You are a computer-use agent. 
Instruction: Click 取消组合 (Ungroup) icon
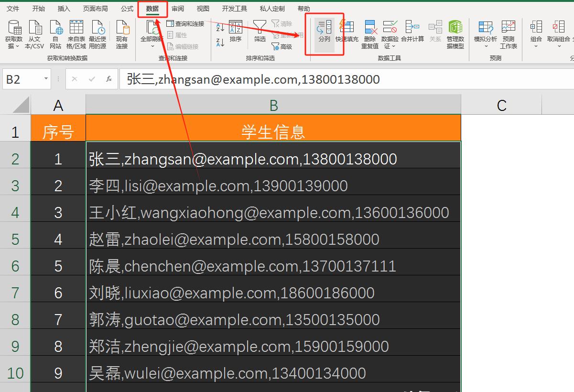559,28
